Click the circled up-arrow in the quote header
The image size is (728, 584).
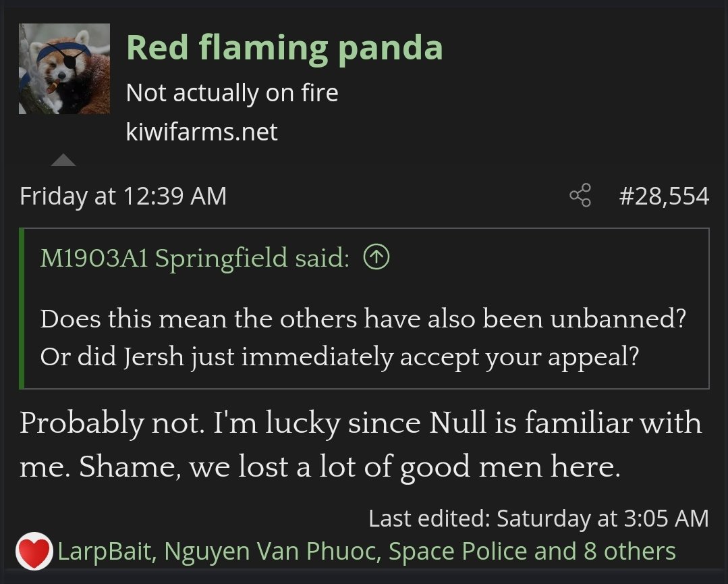click(376, 258)
